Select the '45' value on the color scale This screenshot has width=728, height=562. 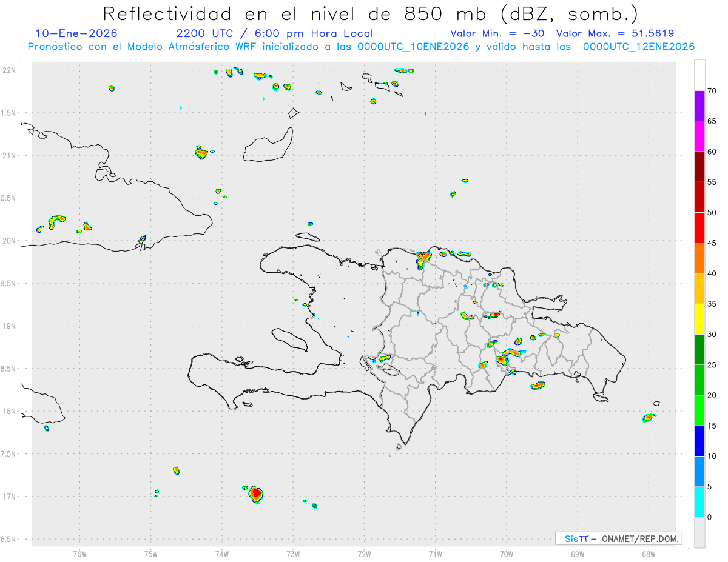point(712,243)
